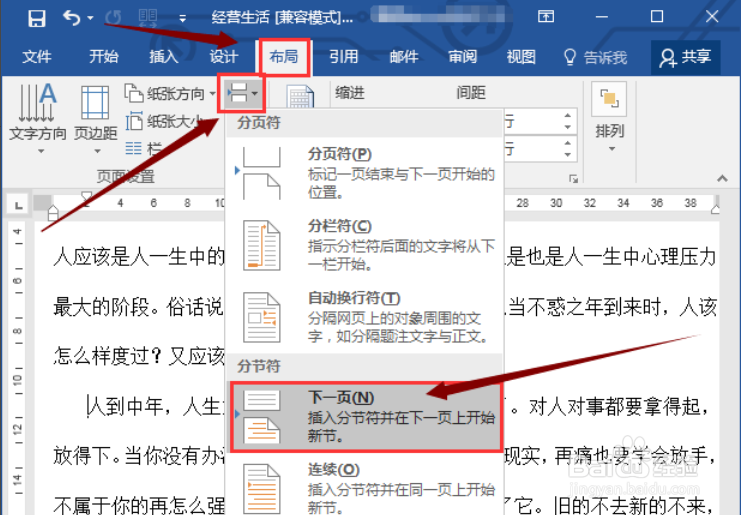
Task: Click the first line indent marker on ruler
Action: coord(86,196)
